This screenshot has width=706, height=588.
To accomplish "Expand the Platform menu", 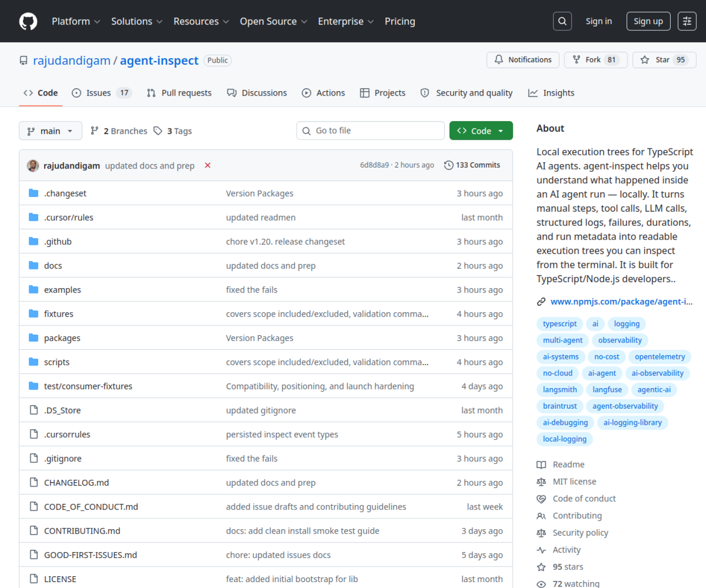I will click(76, 22).
